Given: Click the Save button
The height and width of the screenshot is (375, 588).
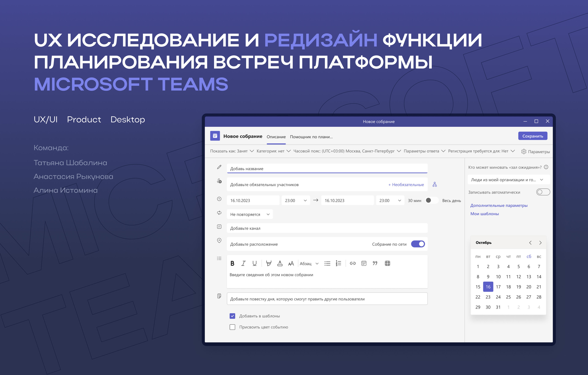Looking at the screenshot, I should (533, 136).
